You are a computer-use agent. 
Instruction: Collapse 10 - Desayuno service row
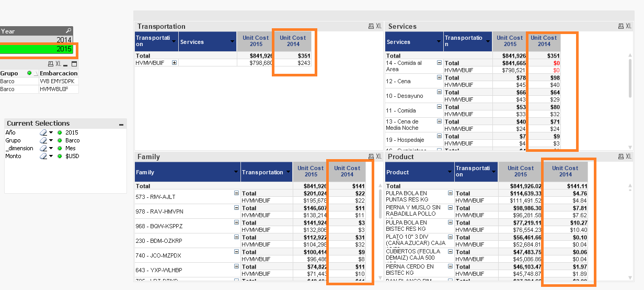pos(439,92)
